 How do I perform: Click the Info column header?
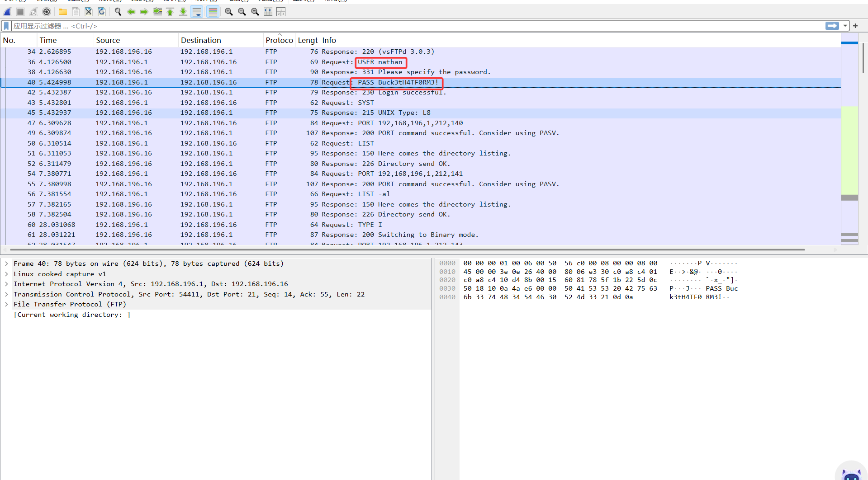pyautogui.click(x=329, y=40)
